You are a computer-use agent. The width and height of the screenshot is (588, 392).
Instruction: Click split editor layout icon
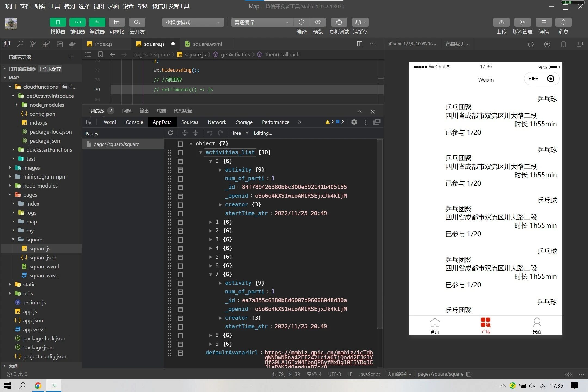click(x=360, y=44)
